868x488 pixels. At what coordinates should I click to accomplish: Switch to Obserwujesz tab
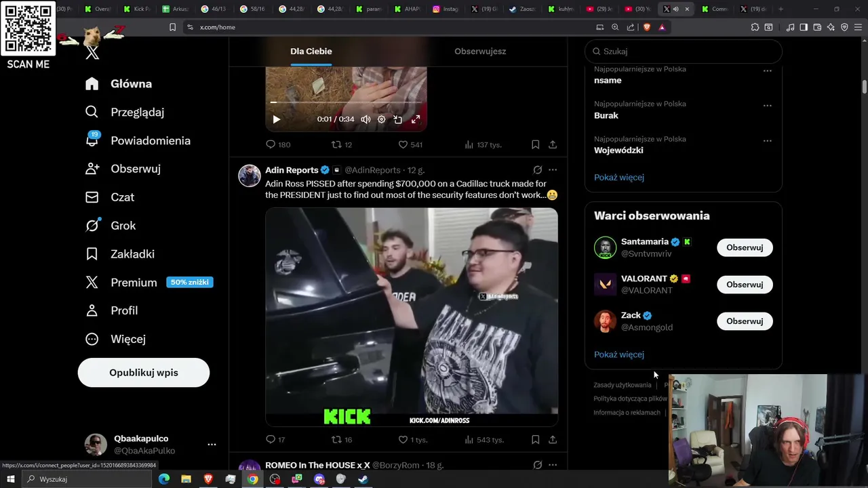(x=480, y=52)
